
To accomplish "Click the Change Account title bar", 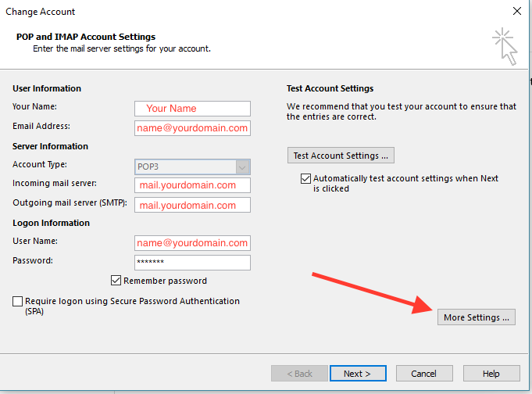I will click(234, 11).
